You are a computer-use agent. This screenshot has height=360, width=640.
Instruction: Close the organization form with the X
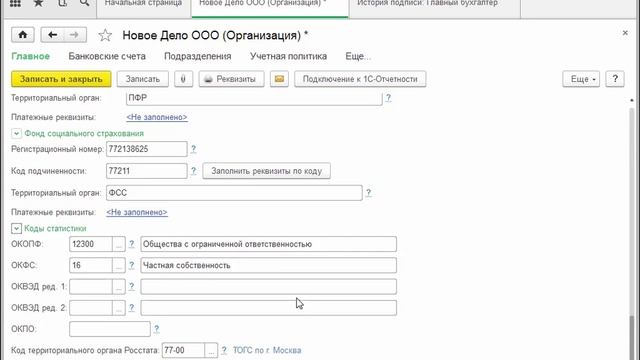625,33
